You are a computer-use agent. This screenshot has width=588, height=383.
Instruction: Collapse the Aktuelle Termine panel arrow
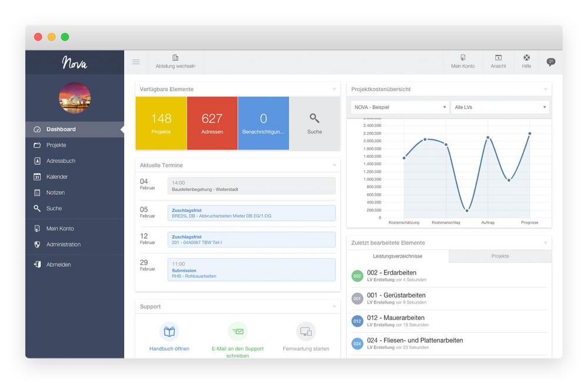pyautogui.click(x=334, y=165)
